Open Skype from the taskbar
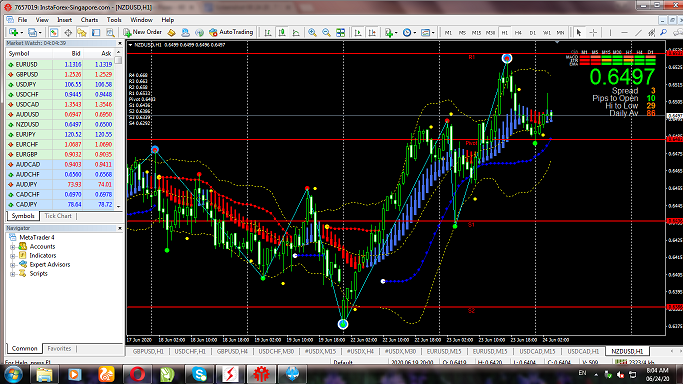 coord(199,374)
